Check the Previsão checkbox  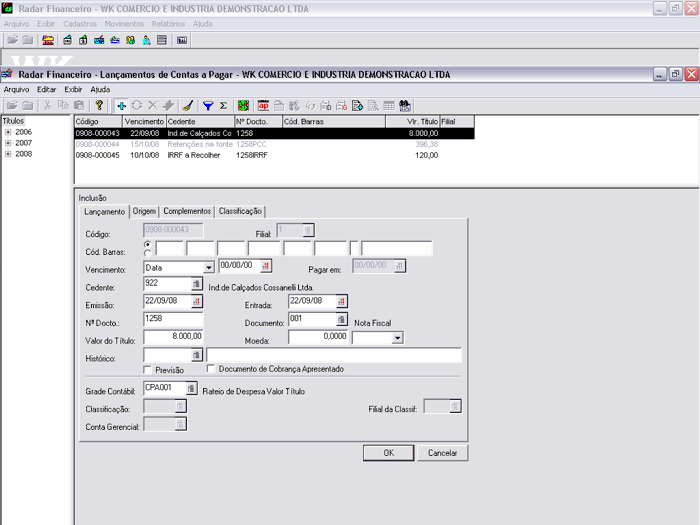pyautogui.click(x=149, y=369)
